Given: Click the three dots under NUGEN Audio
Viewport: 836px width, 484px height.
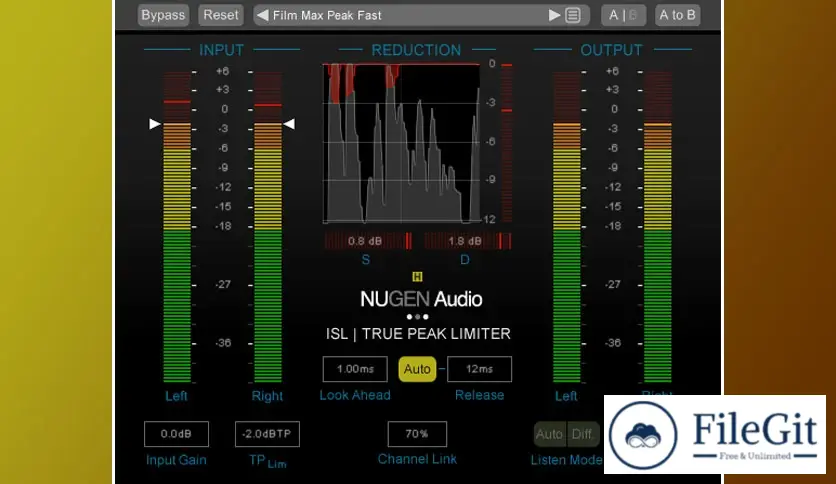Looking at the screenshot, I should (417, 317).
